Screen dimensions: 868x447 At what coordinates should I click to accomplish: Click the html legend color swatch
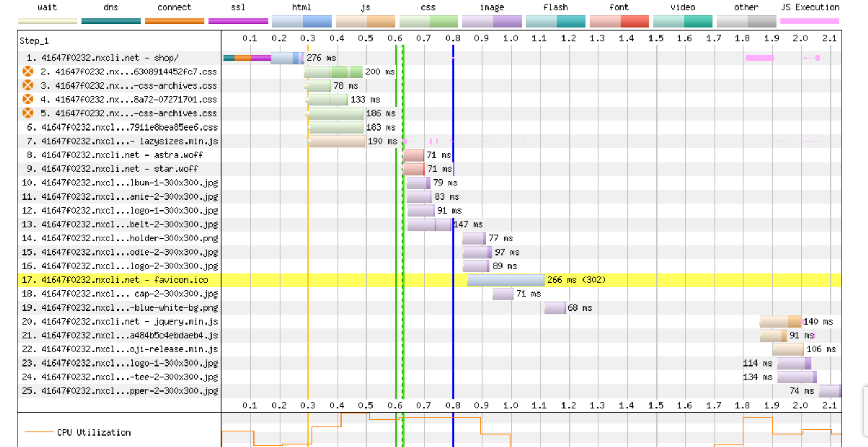click(x=302, y=21)
